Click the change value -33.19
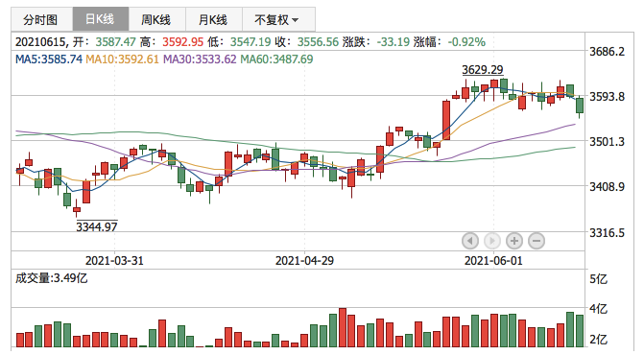Viewport: 644px width, 355px height. pyautogui.click(x=394, y=42)
